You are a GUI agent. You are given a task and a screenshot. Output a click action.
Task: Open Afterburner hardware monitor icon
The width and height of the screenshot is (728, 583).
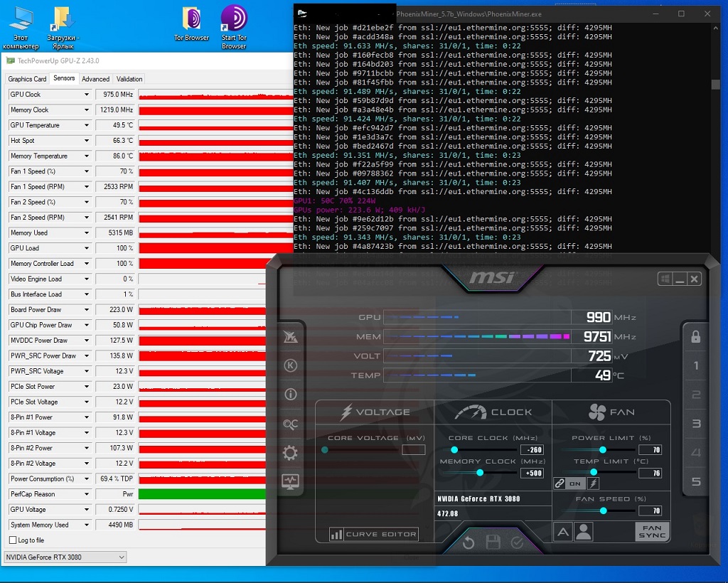290,482
